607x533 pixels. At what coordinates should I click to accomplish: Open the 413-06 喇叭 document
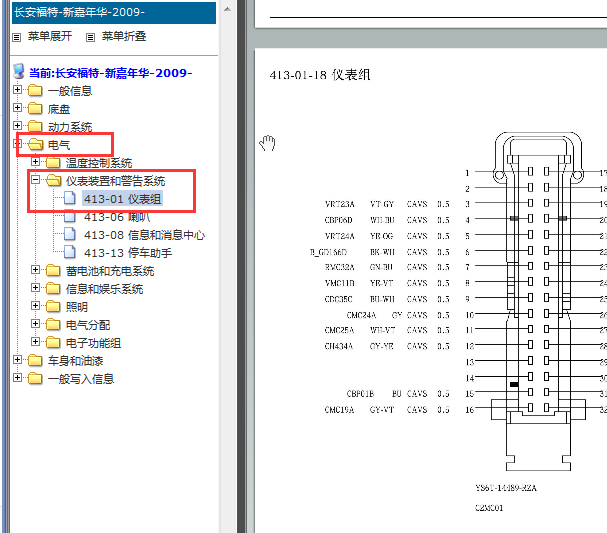tap(117, 217)
